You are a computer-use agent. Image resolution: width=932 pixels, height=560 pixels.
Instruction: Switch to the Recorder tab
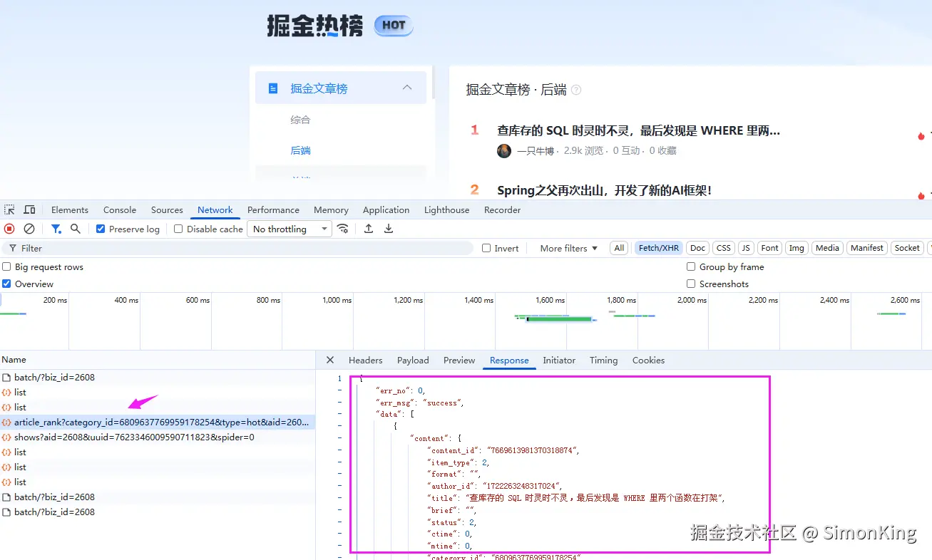[503, 210]
